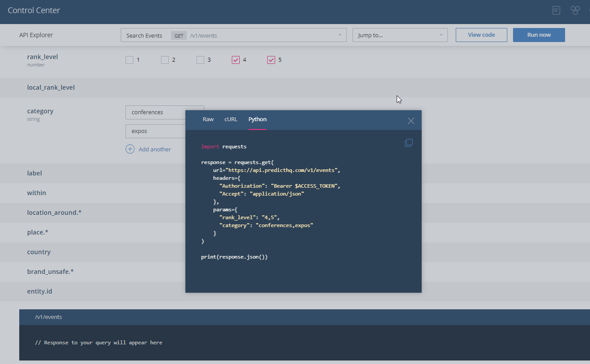The image size is (590, 364).
Task: Select the Python tab
Action: 258,119
